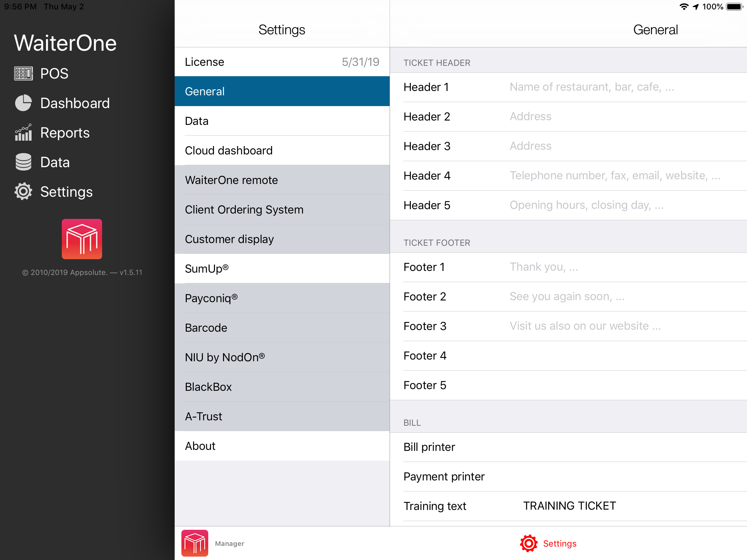Open the Payment printer row

click(x=568, y=477)
